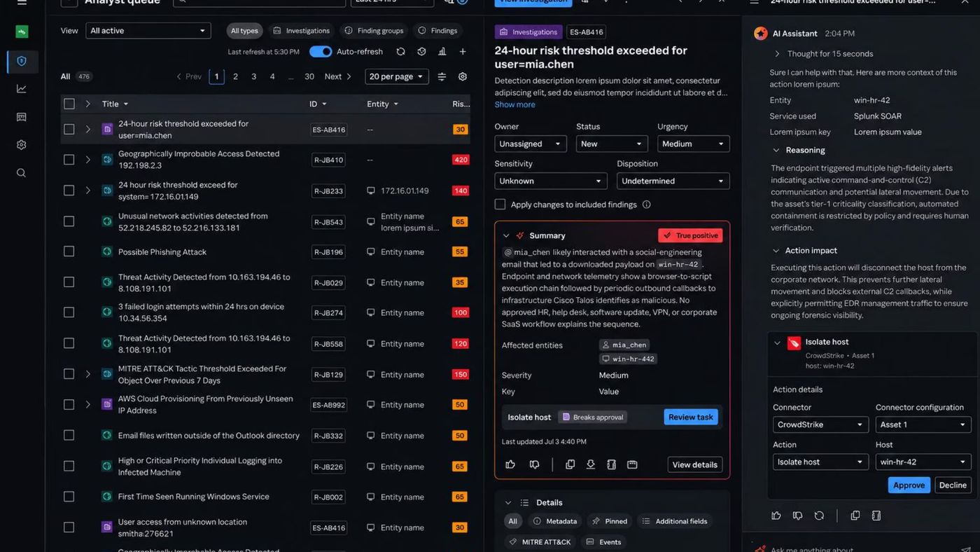Image resolution: width=980 pixels, height=552 pixels.
Task: Open the settings gear in left sidebar
Action: pos(22,145)
